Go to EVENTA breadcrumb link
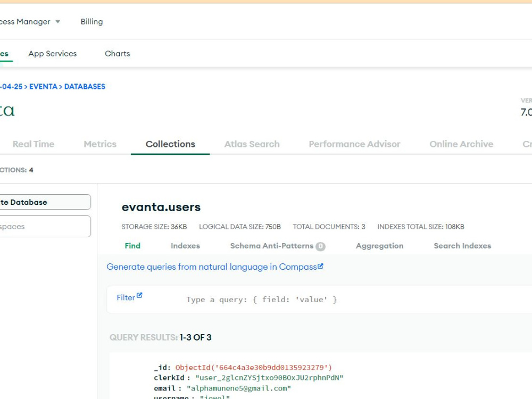Screen dimensions: 532x399 coord(43,87)
